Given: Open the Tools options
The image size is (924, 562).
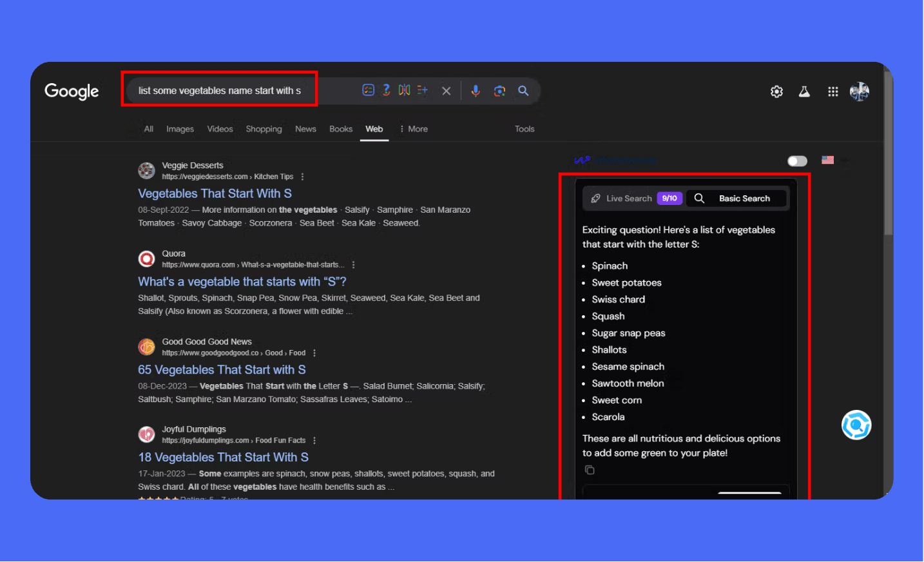Looking at the screenshot, I should click(525, 129).
